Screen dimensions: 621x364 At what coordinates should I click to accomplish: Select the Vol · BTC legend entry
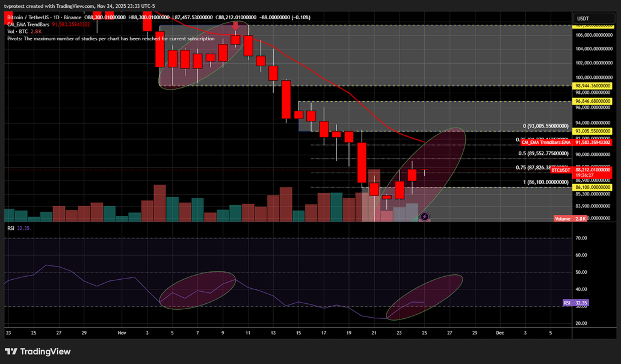click(17, 31)
